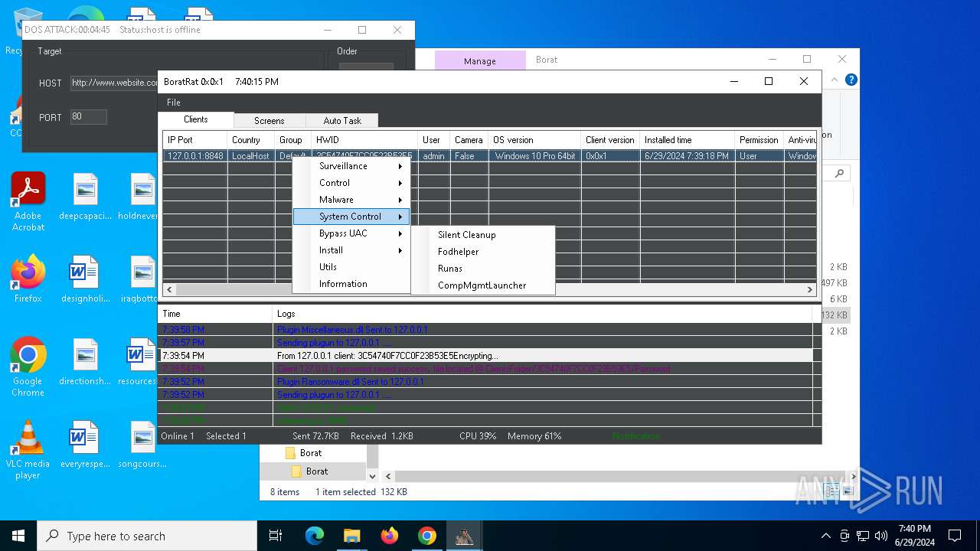Select songcours... image file icon
980x551 pixels.
(142, 445)
